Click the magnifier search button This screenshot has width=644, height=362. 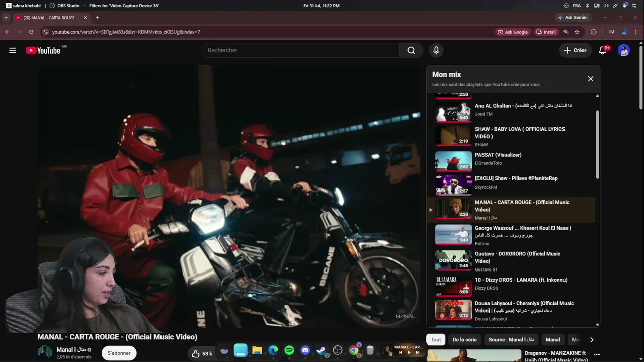pyautogui.click(x=411, y=50)
